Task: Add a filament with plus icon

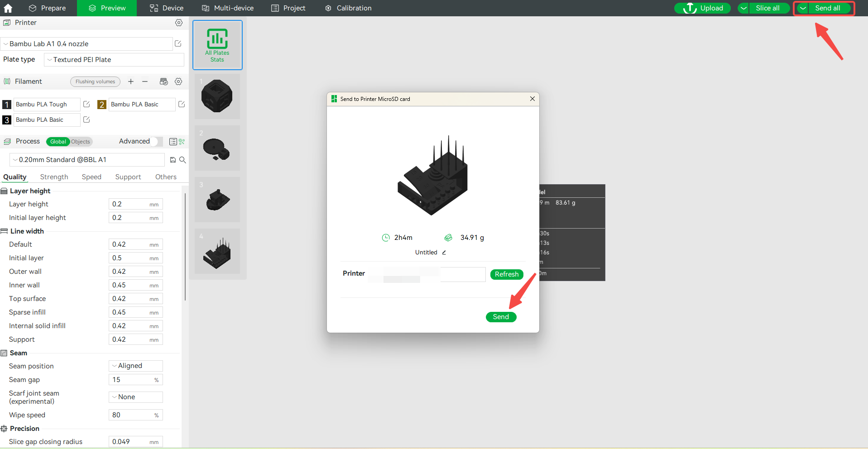Action: point(131,81)
